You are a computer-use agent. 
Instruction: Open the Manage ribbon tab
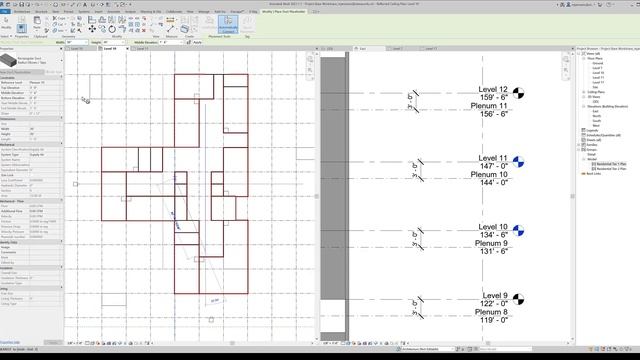coord(204,11)
